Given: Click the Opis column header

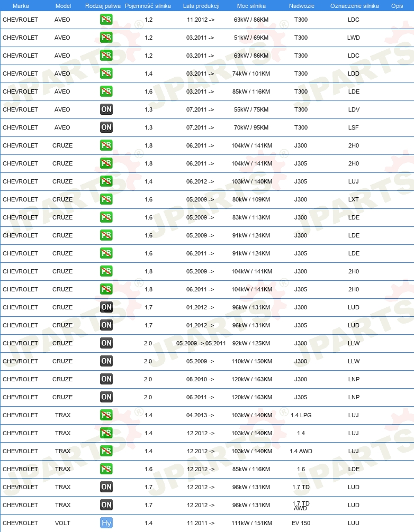Looking at the screenshot, I should point(397,6).
